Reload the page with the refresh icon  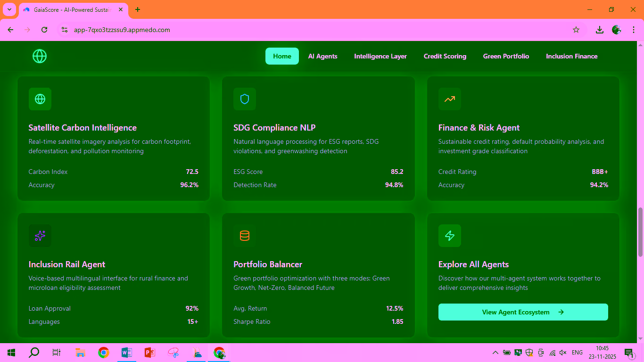pos(44,30)
